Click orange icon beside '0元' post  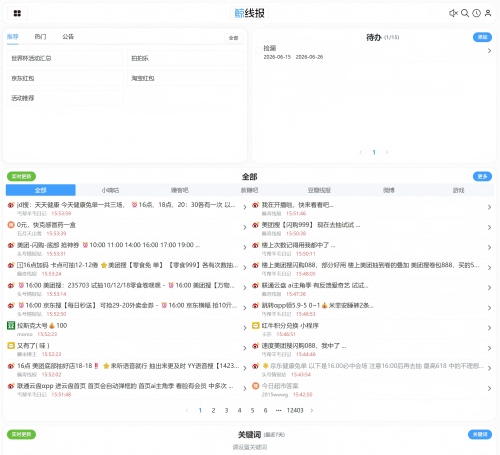point(11,225)
